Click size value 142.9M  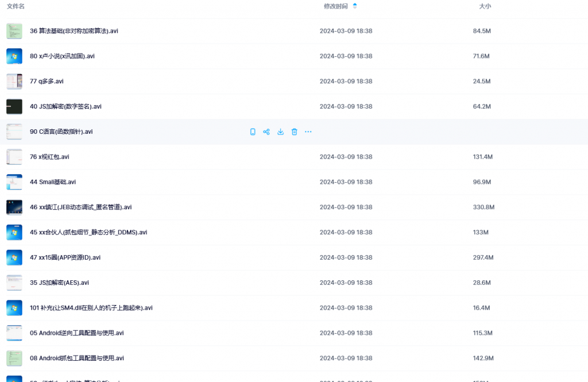click(483, 358)
